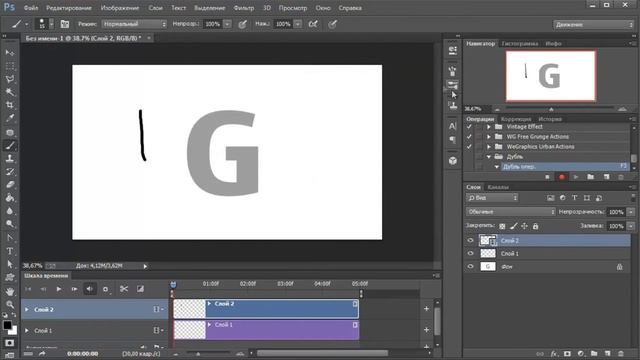Lock all layer properties

click(x=535, y=226)
